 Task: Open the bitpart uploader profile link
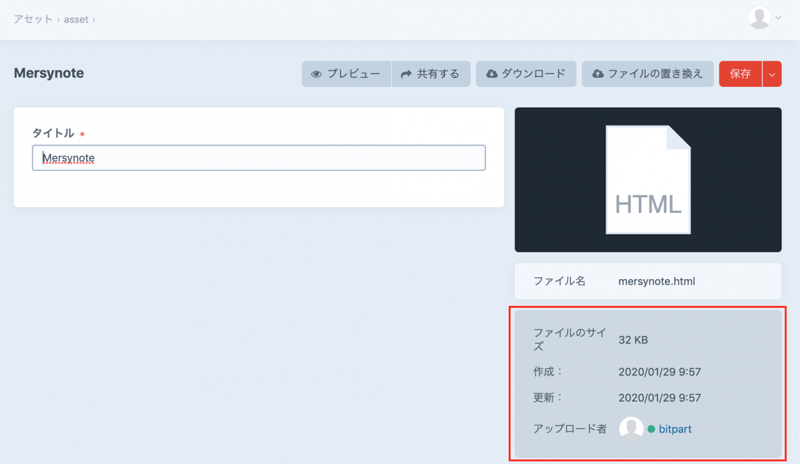(x=675, y=429)
